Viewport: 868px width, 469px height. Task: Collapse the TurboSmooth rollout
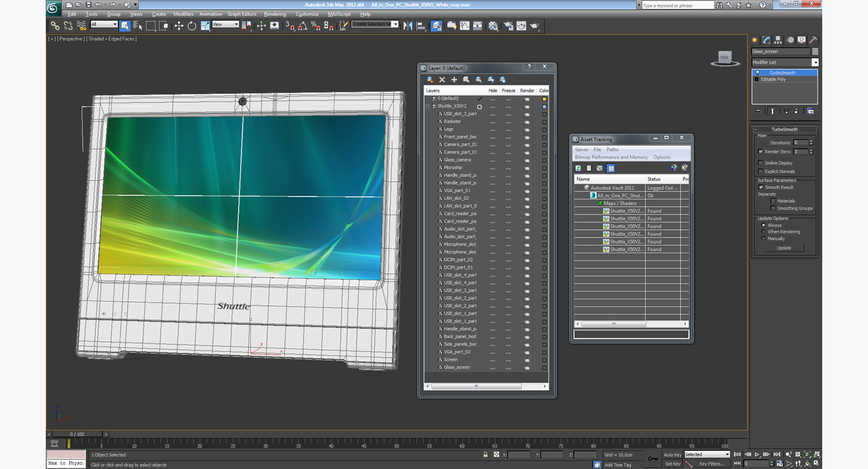[784, 130]
